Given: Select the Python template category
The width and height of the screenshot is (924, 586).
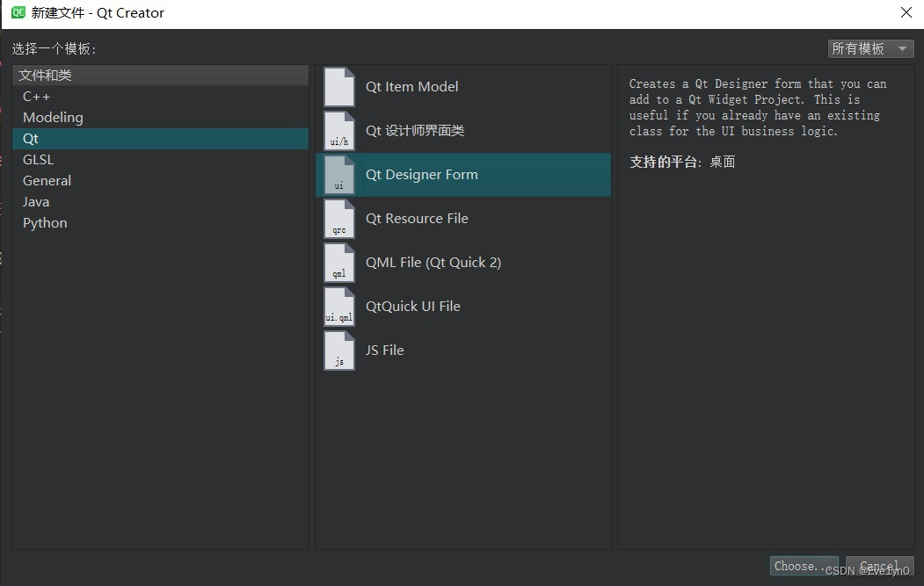Looking at the screenshot, I should [44, 222].
